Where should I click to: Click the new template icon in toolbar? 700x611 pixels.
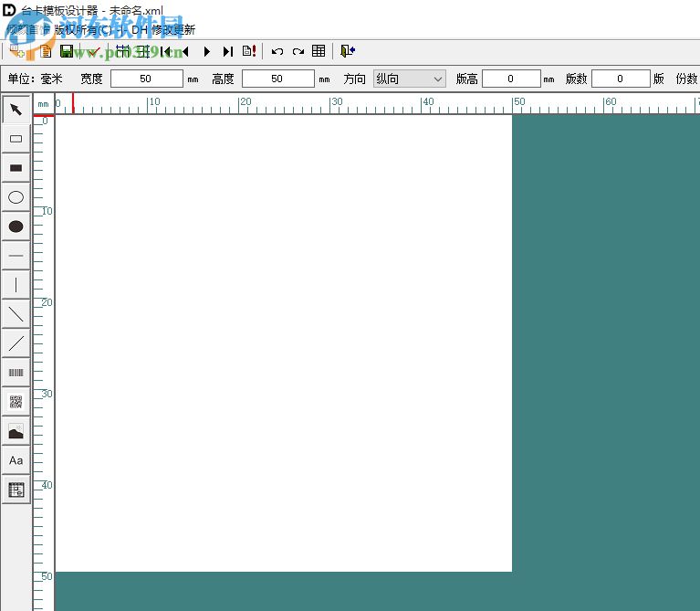click(17, 51)
